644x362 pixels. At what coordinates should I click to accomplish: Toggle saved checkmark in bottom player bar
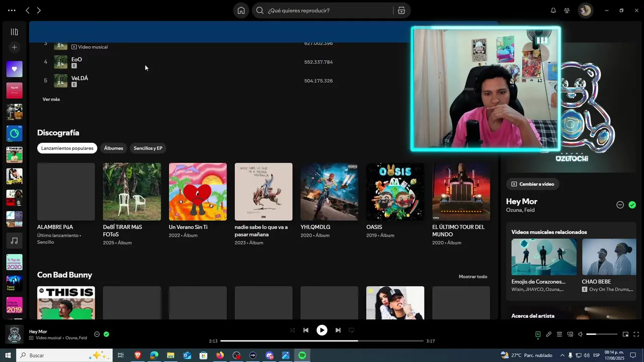(106, 334)
